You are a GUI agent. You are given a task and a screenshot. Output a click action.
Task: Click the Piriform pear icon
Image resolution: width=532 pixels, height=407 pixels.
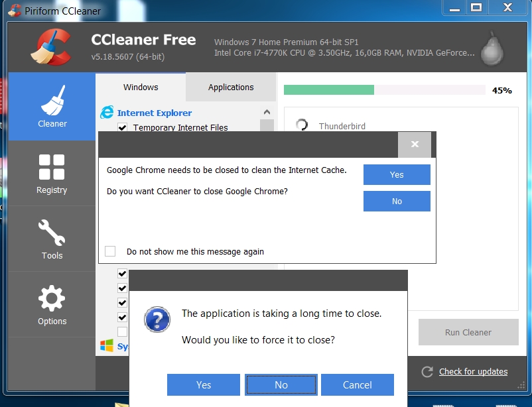492,48
